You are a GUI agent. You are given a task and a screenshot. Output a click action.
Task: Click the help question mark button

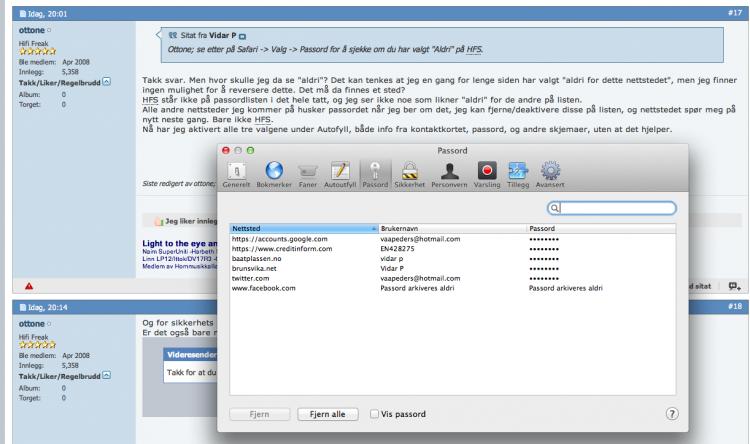(x=672, y=414)
